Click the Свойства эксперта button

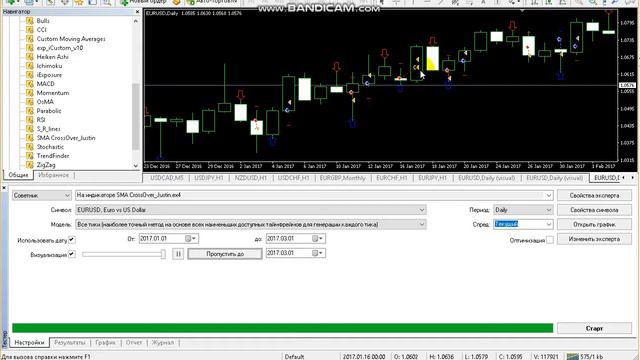[594, 196]
